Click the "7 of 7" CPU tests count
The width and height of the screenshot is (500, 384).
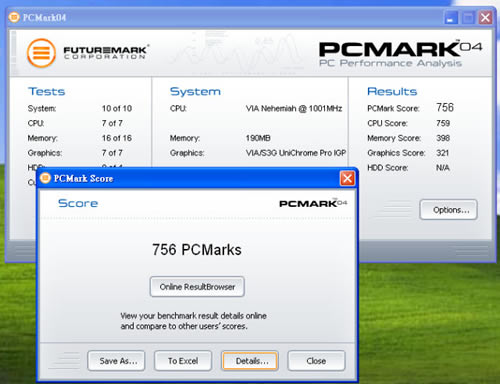[112, 123]
